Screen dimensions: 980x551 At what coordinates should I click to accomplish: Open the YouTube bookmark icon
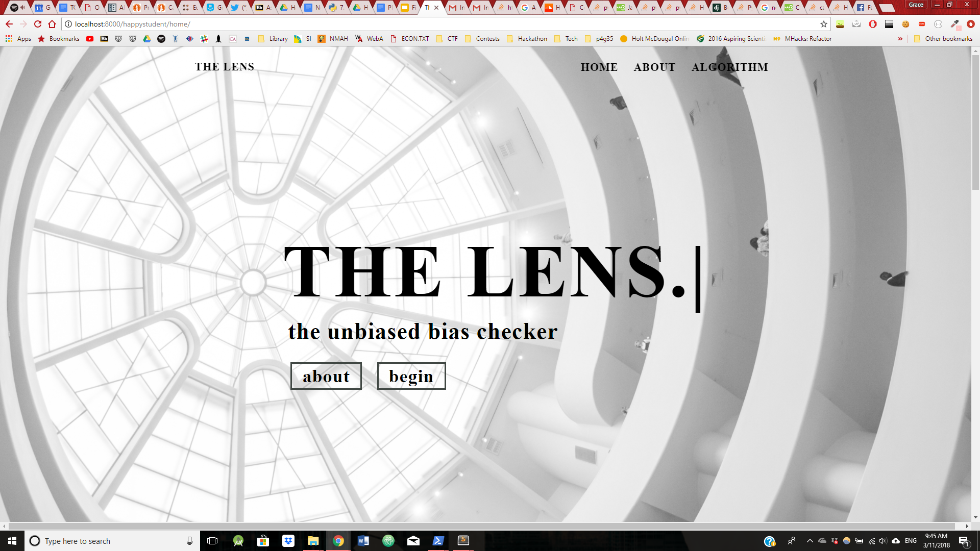(90, 39)
